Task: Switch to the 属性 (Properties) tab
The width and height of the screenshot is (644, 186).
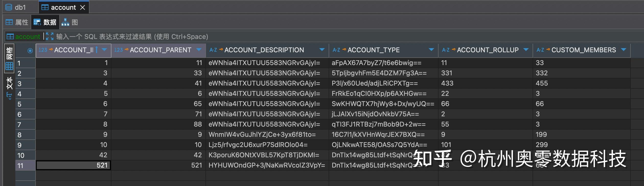Action: (x=17, y=22)
